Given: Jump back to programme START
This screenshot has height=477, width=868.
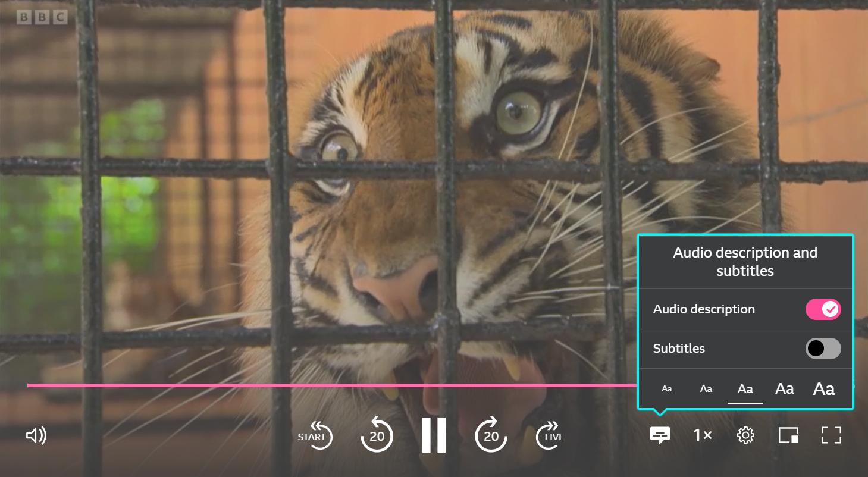Looking at the screenshot, I should (315, 435).
